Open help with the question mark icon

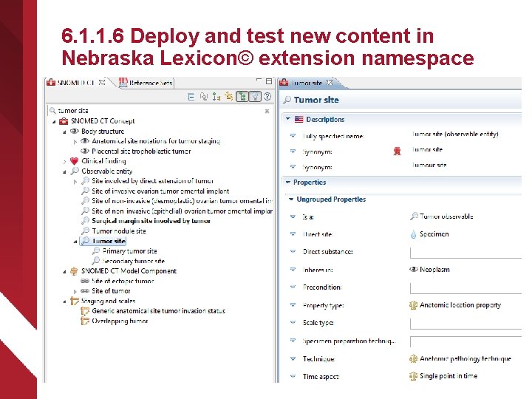pyautogui.click(x=267, y=97)
